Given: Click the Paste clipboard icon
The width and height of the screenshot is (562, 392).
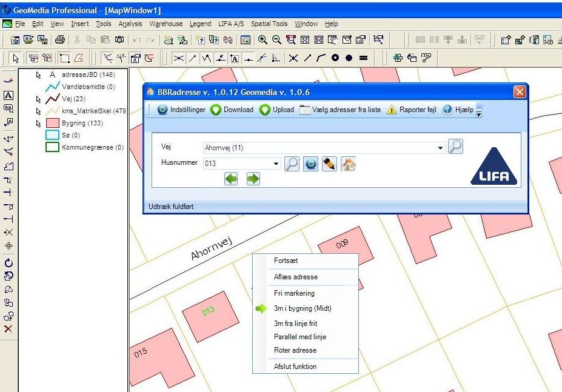Looking at the screenshot, I should 105,39.
